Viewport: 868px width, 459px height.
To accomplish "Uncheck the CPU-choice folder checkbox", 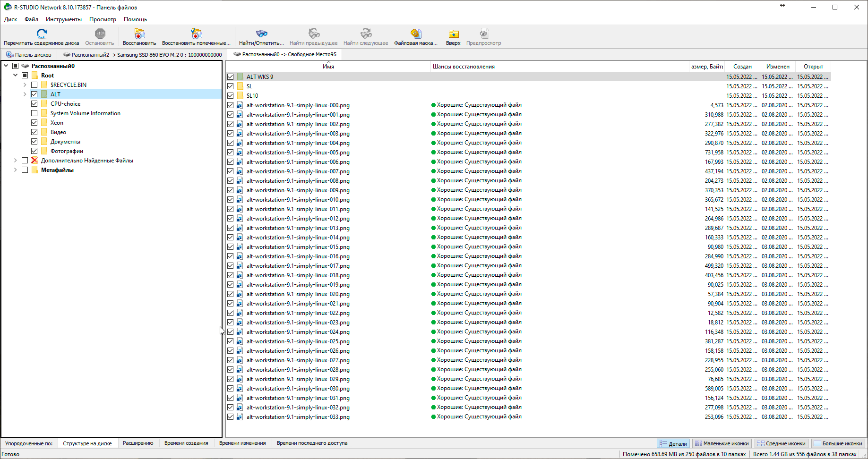I will click(x=34, y=104).
